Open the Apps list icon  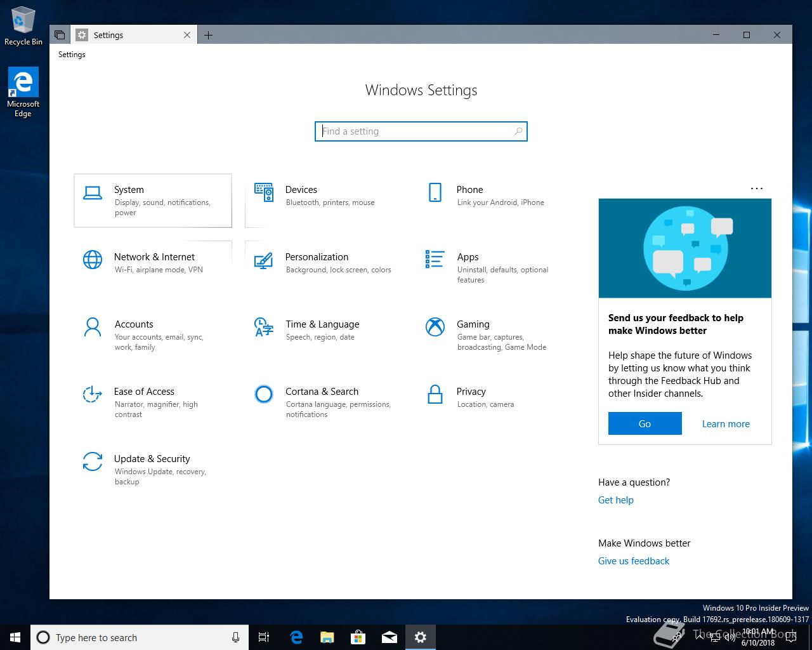[x=435, y=259]
